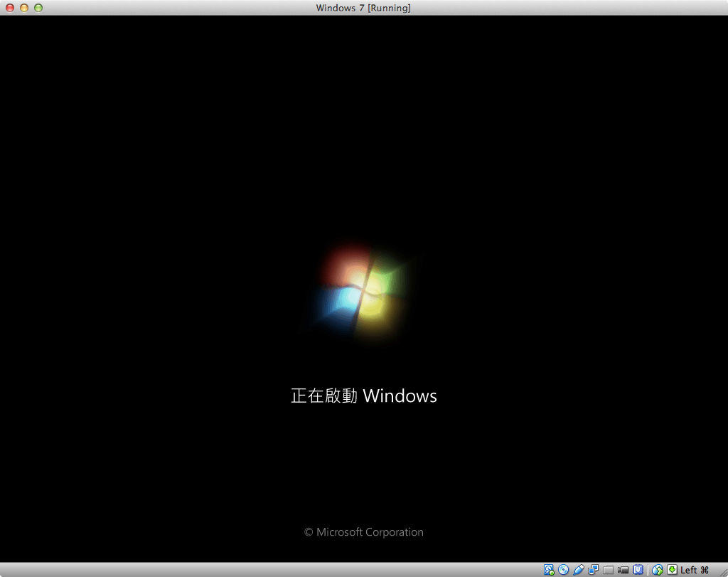Click the video capture status icon
The image size is (728, 577).
tap(623, 569)
